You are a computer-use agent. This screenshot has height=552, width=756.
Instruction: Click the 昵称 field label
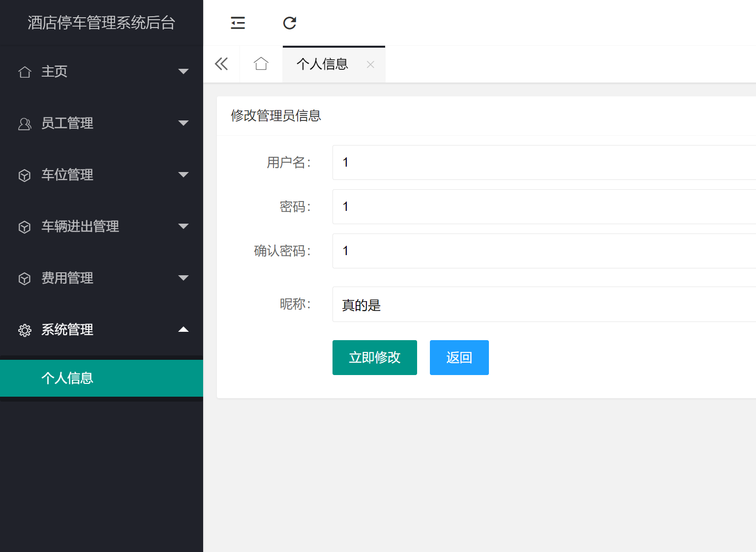[x=295, y=304]
